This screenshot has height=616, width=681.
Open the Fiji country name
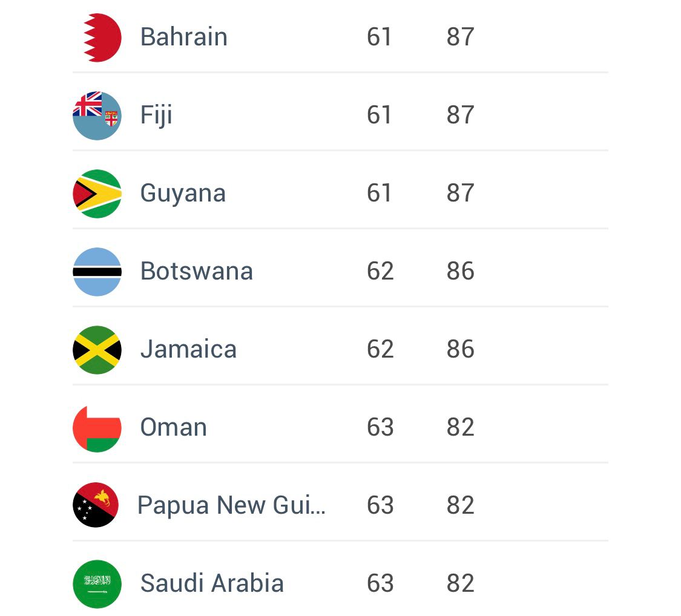(156, 116)
